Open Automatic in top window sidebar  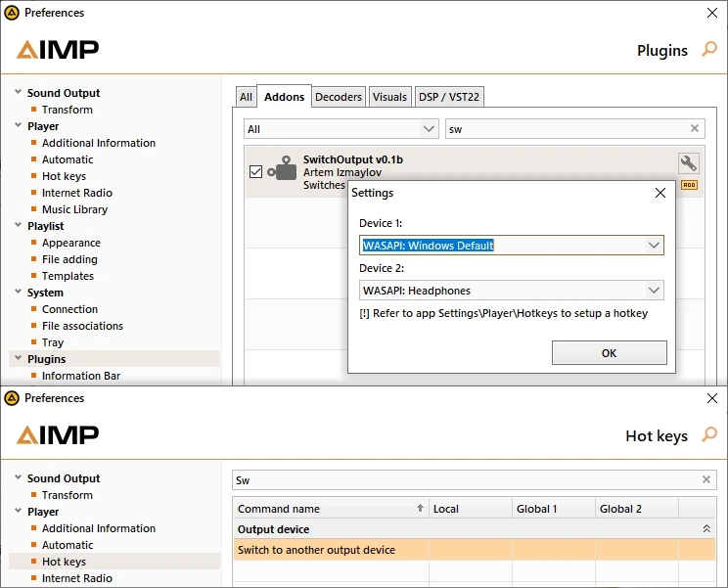click(68, 159)
